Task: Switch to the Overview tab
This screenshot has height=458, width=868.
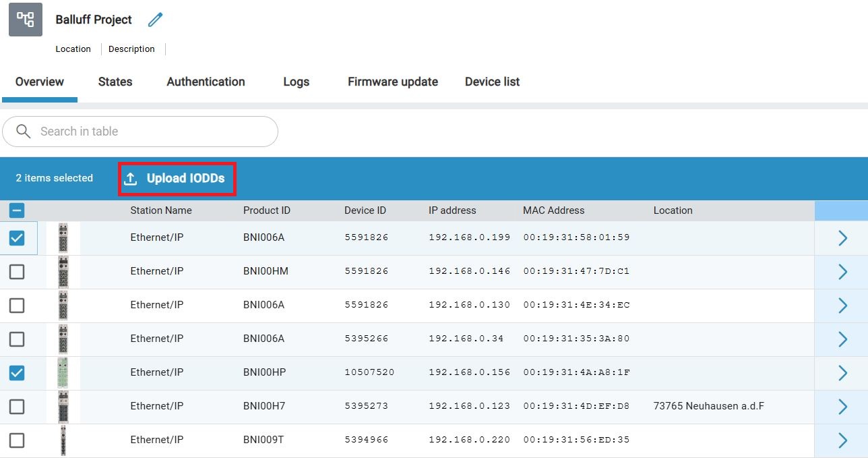Action: point(40,82)
